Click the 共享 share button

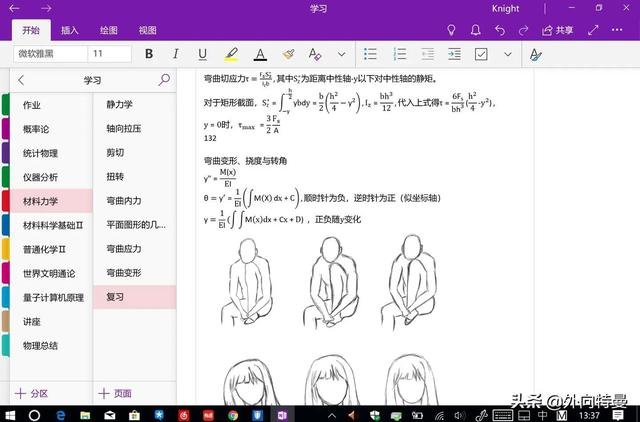pos(558,30)
